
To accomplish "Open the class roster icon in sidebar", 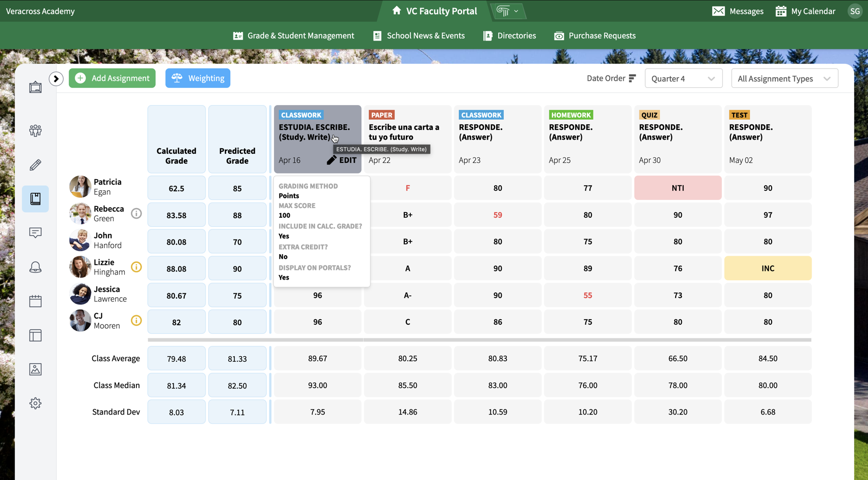I will pos(35,130).
